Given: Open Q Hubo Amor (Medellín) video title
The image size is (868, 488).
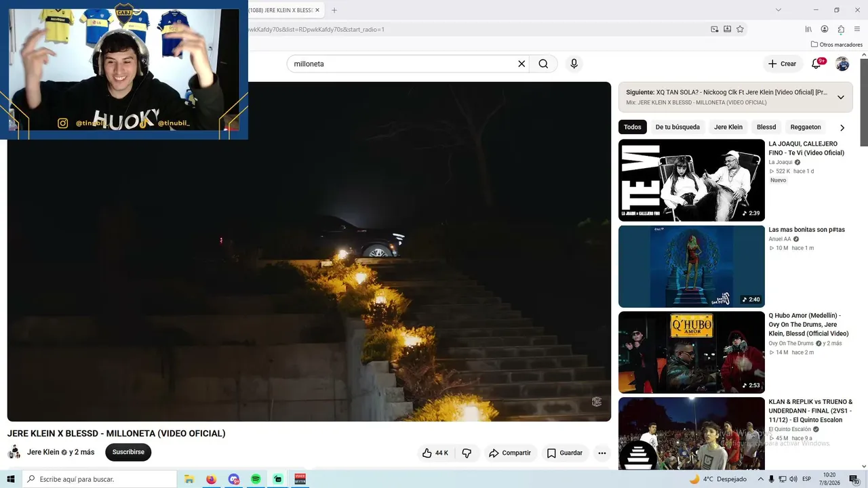Looking at the screenshot, I should click(x=808, y=325).
